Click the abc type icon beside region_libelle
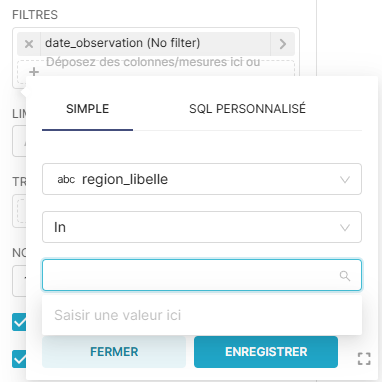382x382 pixels. click(66, 179)
